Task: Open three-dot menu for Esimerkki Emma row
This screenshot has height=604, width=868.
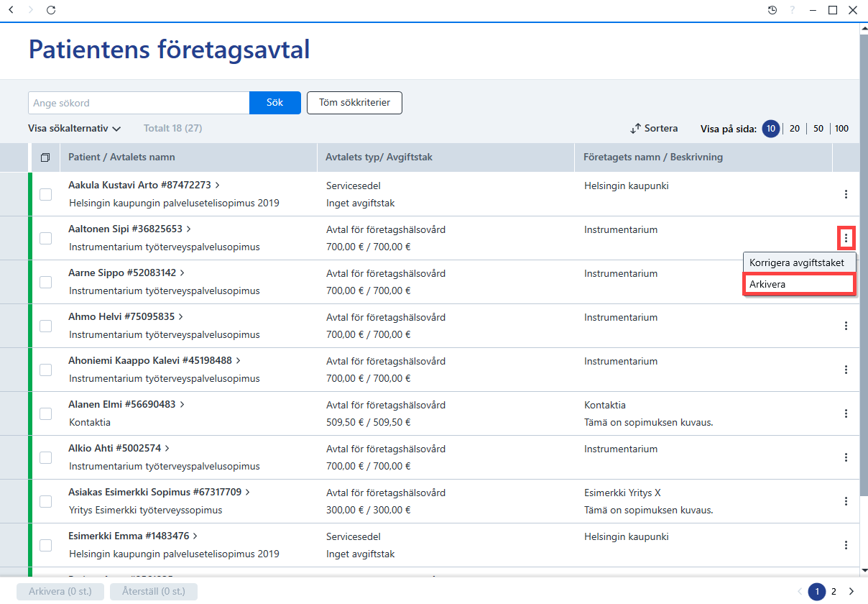Action: pyautogui.click(x=846, y=545)
